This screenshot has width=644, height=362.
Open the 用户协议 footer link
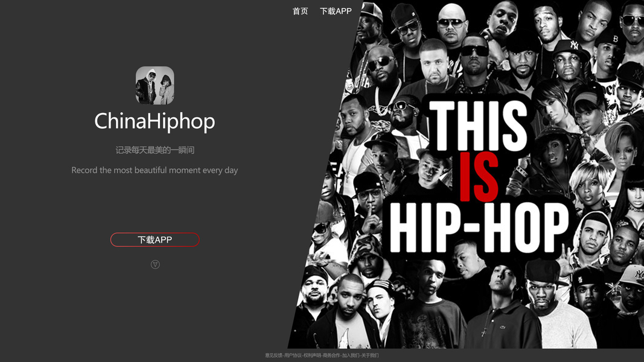click(x=293, y=355)
